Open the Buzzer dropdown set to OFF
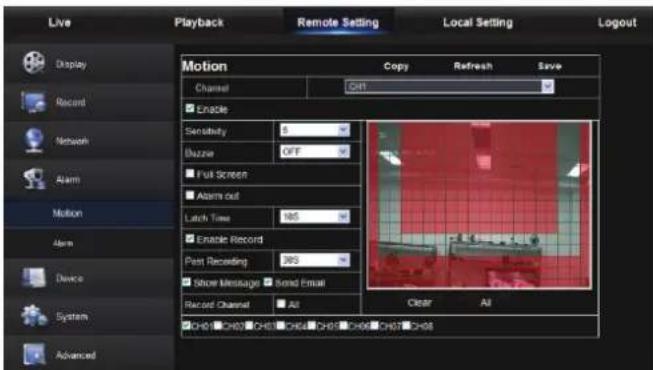Viewport: 653px width, 370px height. 315,152
